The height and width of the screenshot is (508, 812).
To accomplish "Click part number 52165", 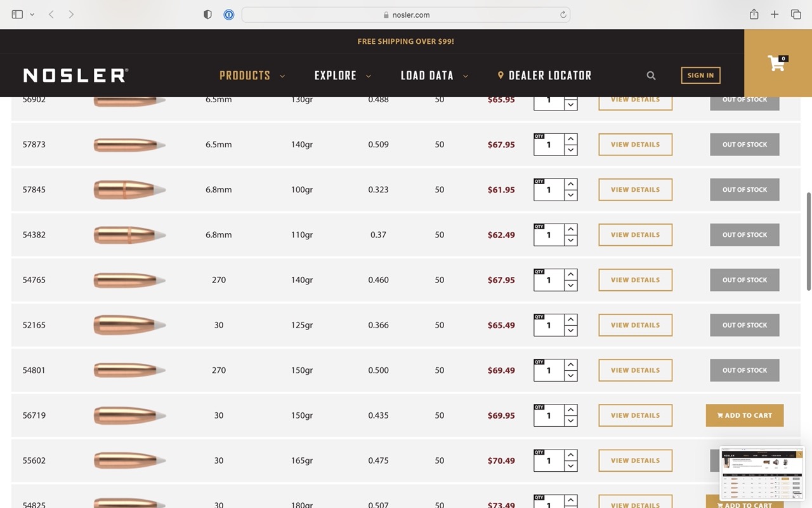I will (x=34, y=325).
